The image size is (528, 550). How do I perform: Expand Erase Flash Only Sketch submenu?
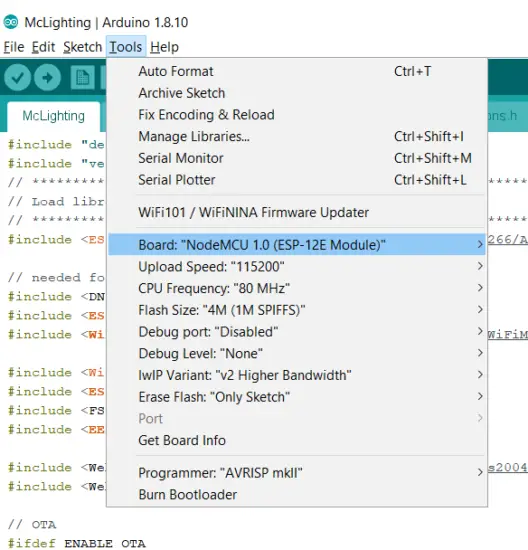point(297,397)
